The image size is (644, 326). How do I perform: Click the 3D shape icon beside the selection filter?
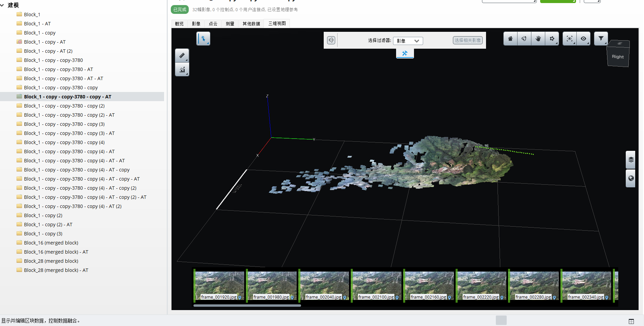coord(331,40)
